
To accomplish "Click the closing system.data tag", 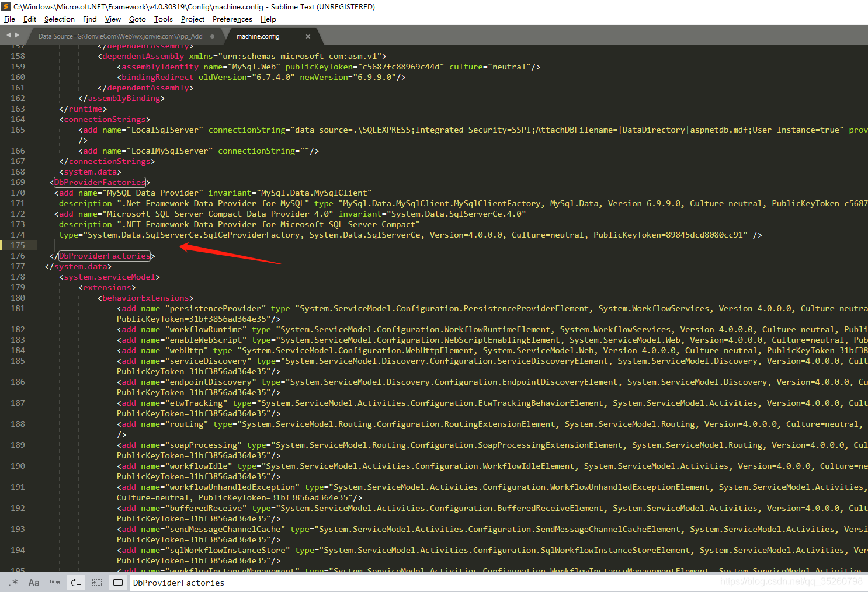I will [78, 266].
